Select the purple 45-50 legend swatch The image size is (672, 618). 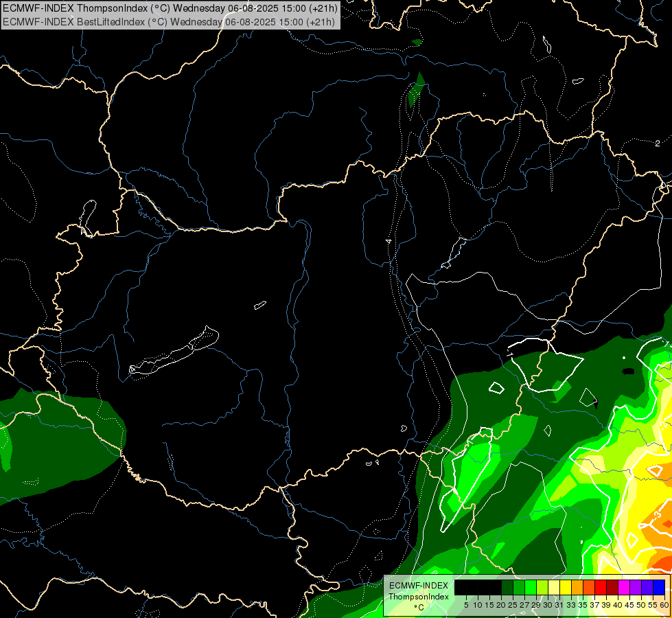tap(636, 587)
